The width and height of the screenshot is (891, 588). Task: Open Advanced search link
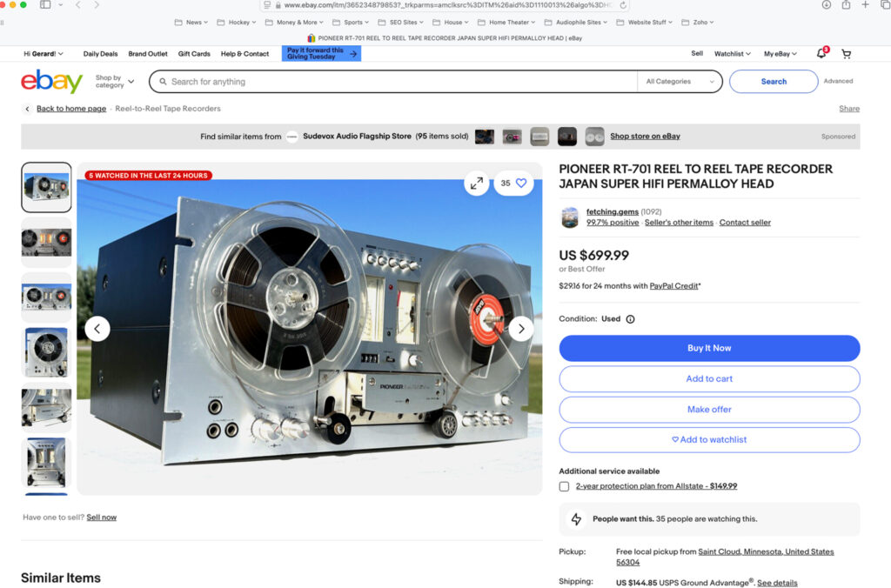pos(838,81)
